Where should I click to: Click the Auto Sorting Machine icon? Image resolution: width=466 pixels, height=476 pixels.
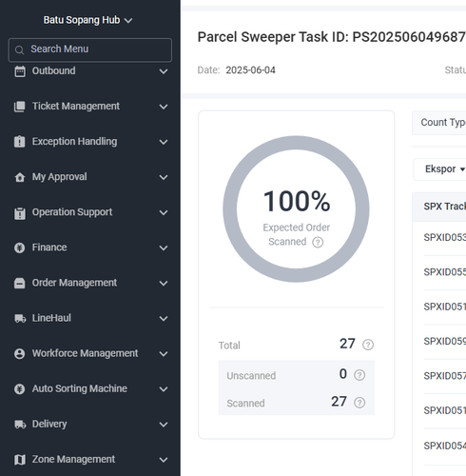[20, 388]
